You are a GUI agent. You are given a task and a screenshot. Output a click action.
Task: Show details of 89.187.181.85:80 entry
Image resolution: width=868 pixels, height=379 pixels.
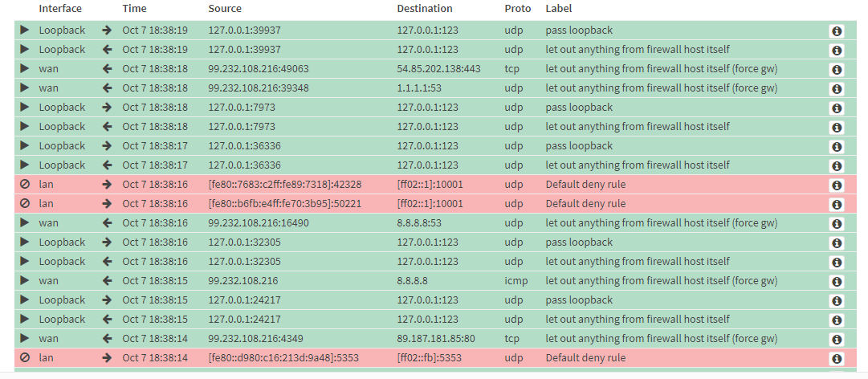pyautogui.click(x=837, y=339)
